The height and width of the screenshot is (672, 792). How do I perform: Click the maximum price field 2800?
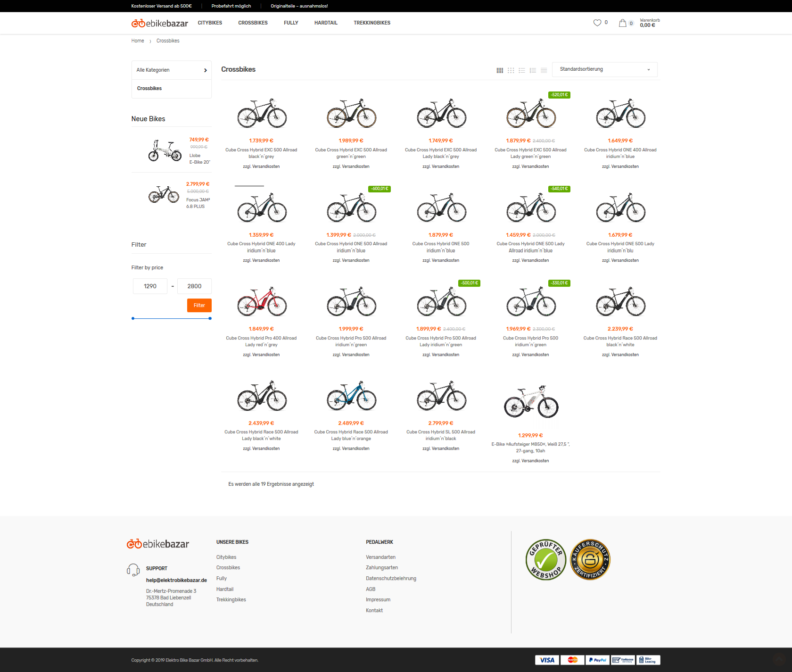pos(194,286)
